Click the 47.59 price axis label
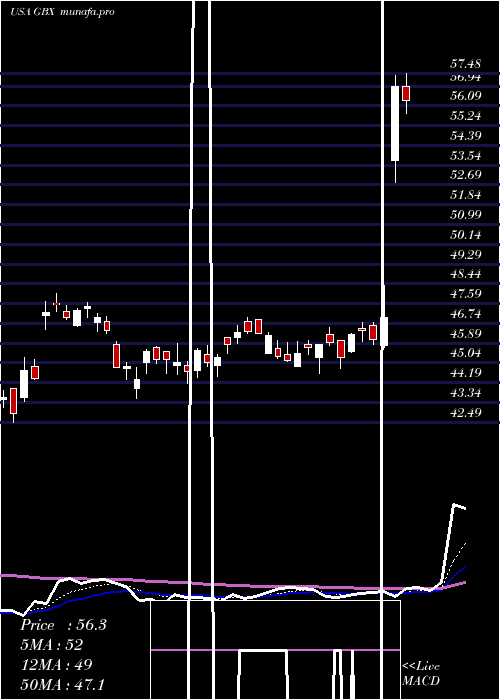 click(x=466, y=294)
